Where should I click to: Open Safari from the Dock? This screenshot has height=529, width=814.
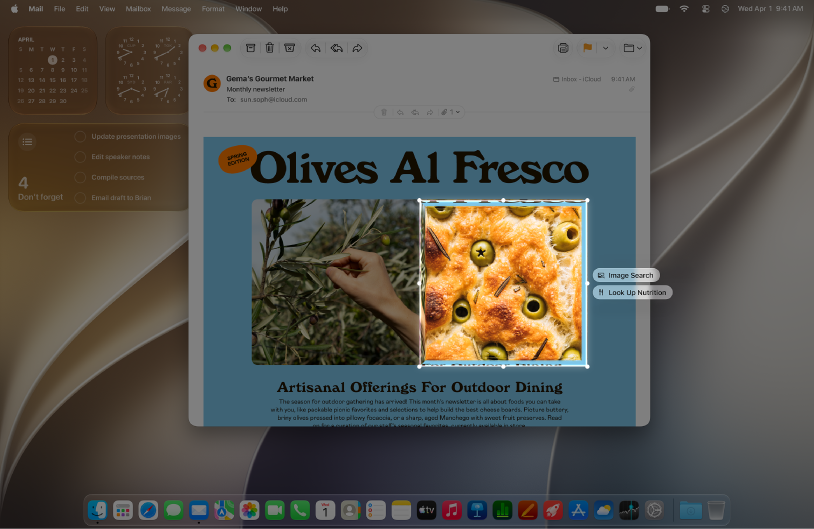[148, 510]
